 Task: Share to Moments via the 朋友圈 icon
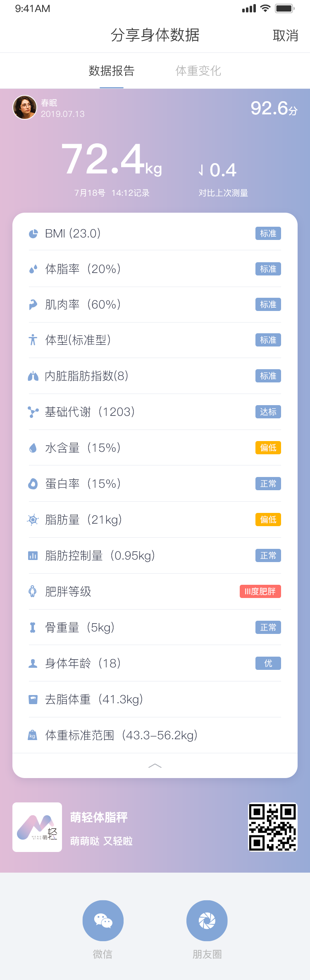(x=207, y=921)
